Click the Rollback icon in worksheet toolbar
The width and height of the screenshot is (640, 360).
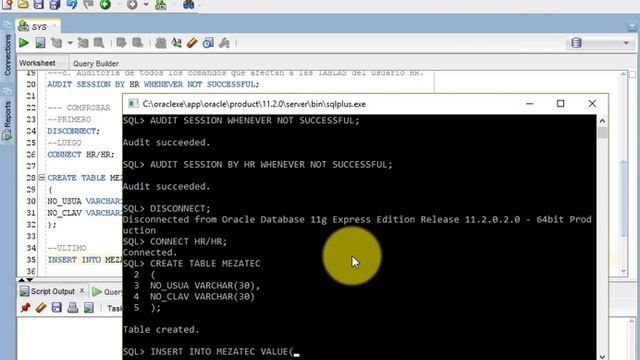(138, 42)
